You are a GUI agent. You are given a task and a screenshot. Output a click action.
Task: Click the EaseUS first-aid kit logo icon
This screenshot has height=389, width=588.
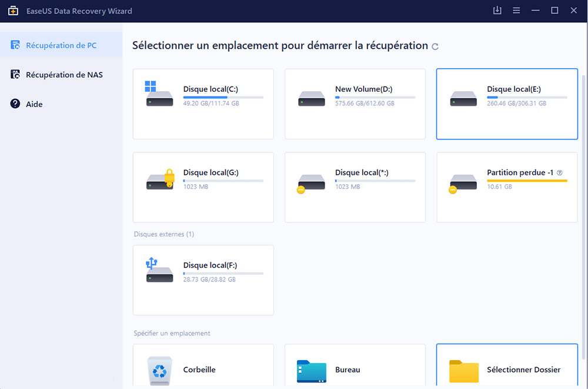13,11
